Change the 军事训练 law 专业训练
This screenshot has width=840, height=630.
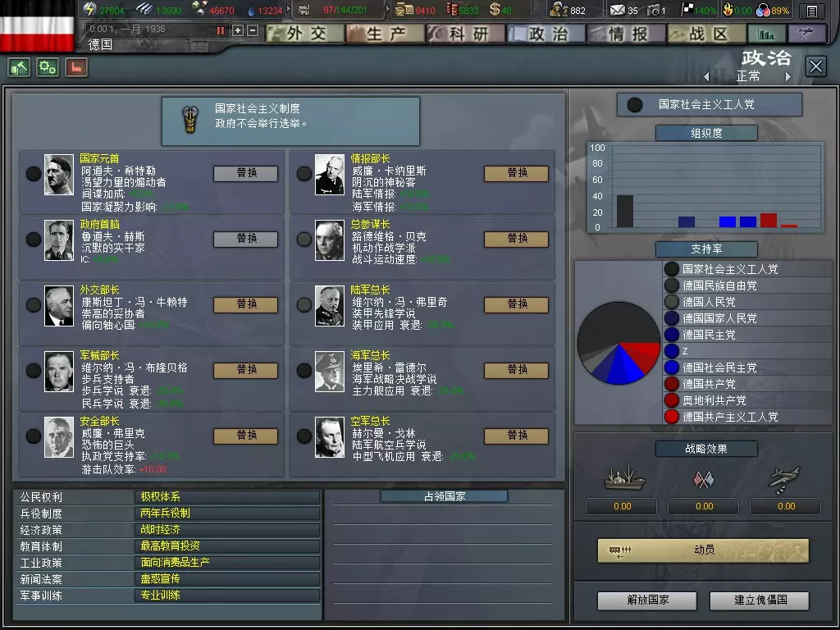coord(227,596)
